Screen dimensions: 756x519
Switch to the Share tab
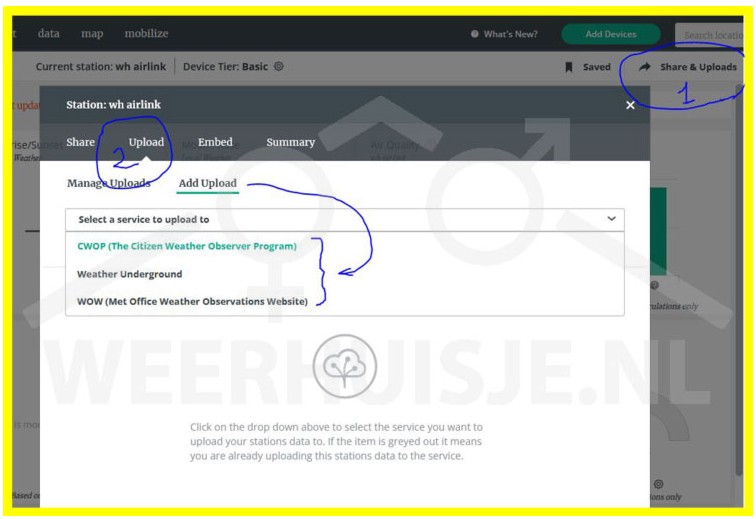pos(81,142)
